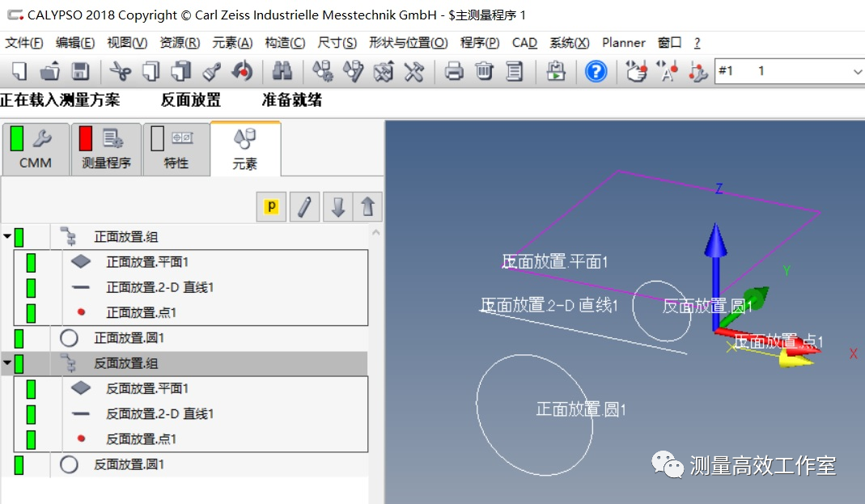Open search with binoculars icon
Screen dimensions: 865x504
click(282, 71)
